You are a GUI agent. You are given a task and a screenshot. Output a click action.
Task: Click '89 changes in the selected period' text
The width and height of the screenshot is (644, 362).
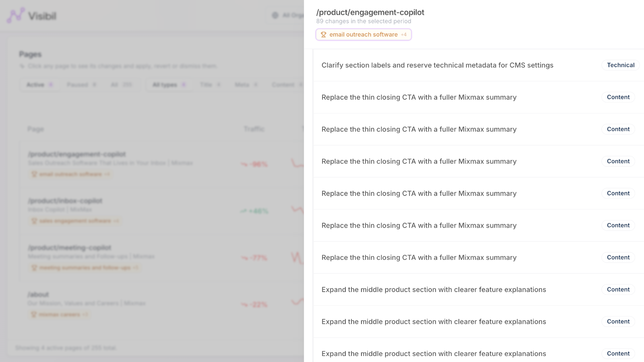pyautogui.click(x=364, y=21)
